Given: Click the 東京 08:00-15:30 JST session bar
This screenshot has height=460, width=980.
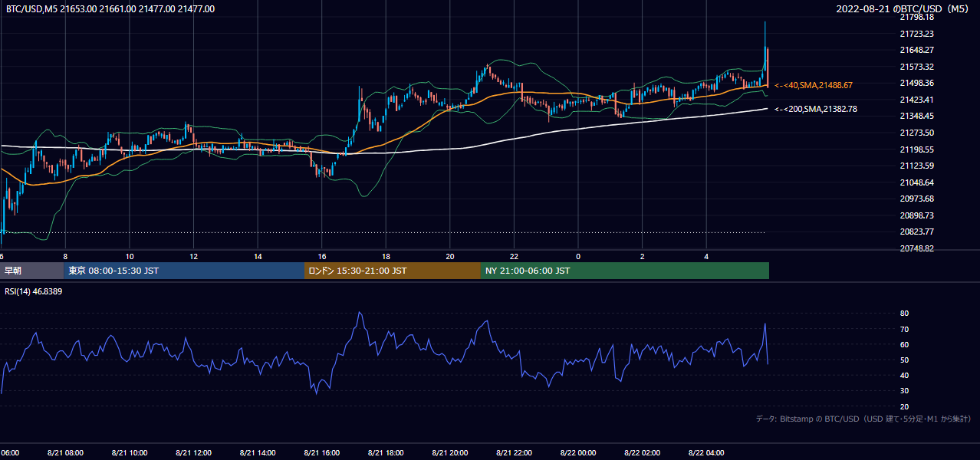Looking at the screenshot, I should 184,271.
